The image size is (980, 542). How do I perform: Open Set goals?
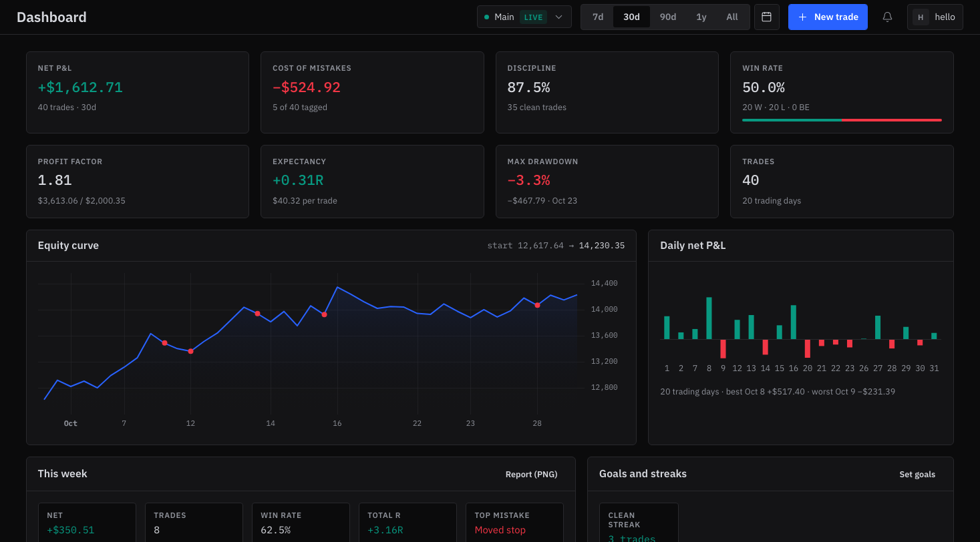coord(917,475)
